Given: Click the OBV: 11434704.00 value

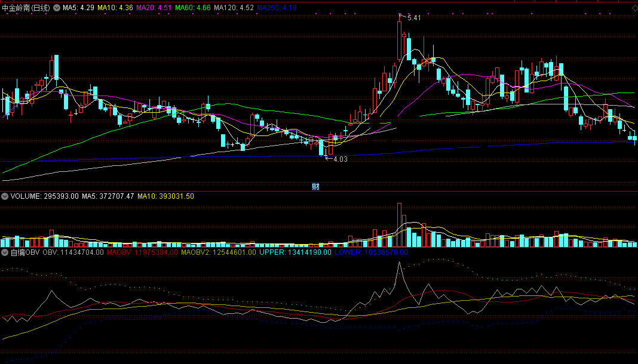Looking at the screenshot, I should coord(73,252).
